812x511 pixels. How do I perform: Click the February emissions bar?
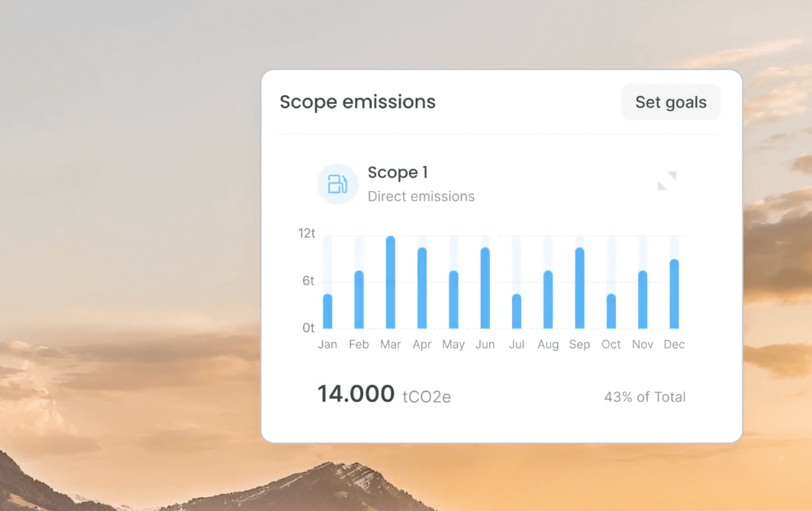pyautogui.click(x=359, y=300)
